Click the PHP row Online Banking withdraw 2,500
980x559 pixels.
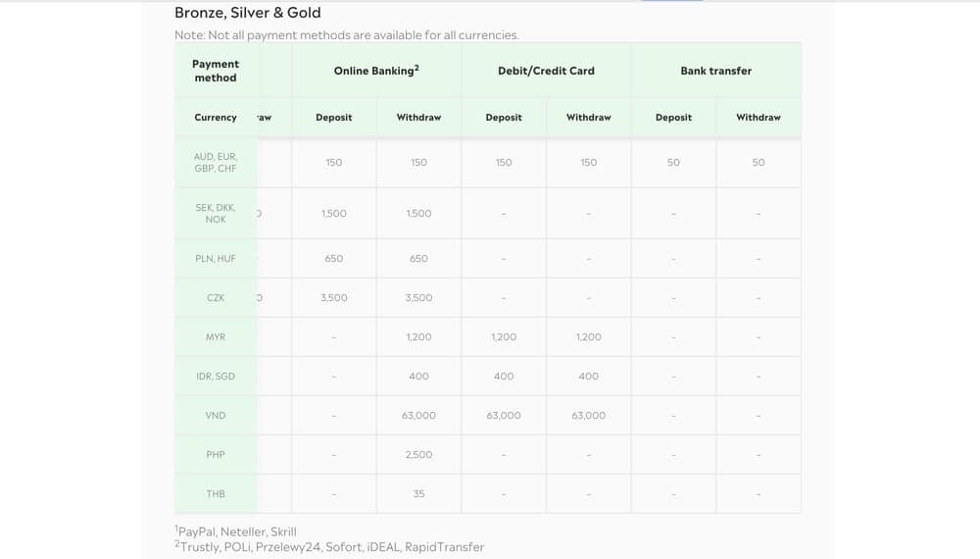(x=418, y=455)
